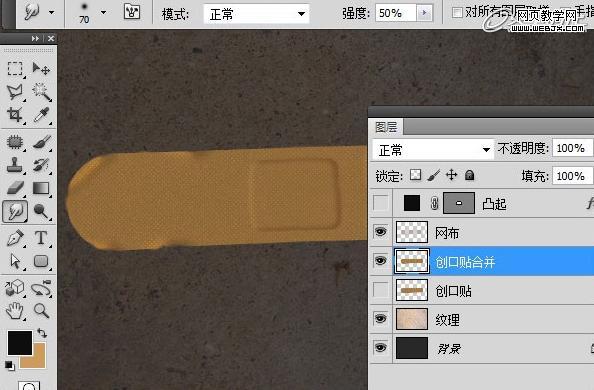Lock transparent pixels in Layers panel
The width and height of the screenshot is (594, 390).
(x=416, y=175)
